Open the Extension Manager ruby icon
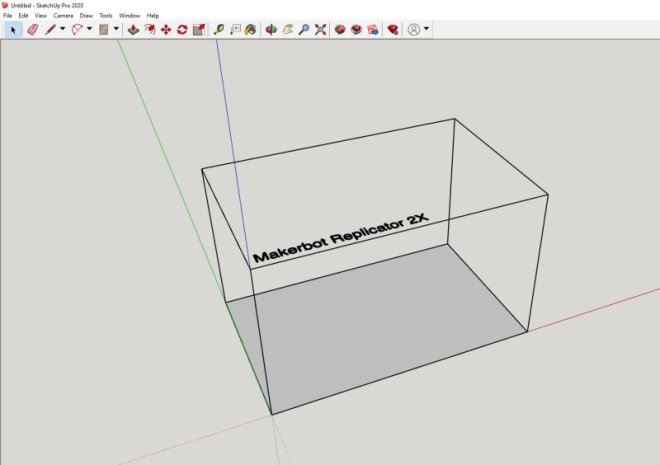Screen dimensions: 660x465 point(393,30)
